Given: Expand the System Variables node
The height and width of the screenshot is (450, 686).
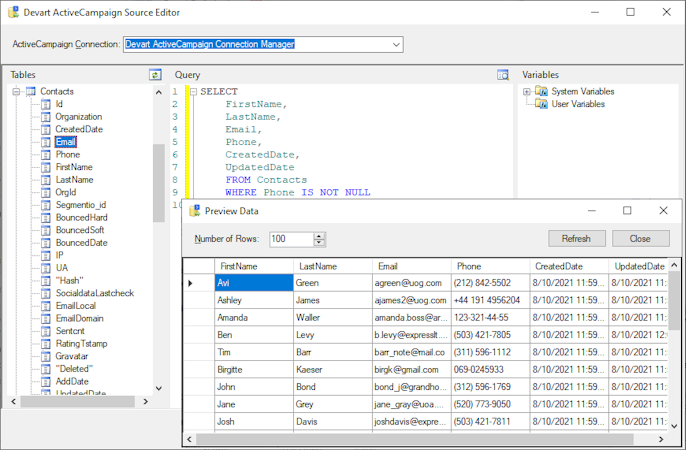Looking at the screenshot, I should click(x=527, y=92).
